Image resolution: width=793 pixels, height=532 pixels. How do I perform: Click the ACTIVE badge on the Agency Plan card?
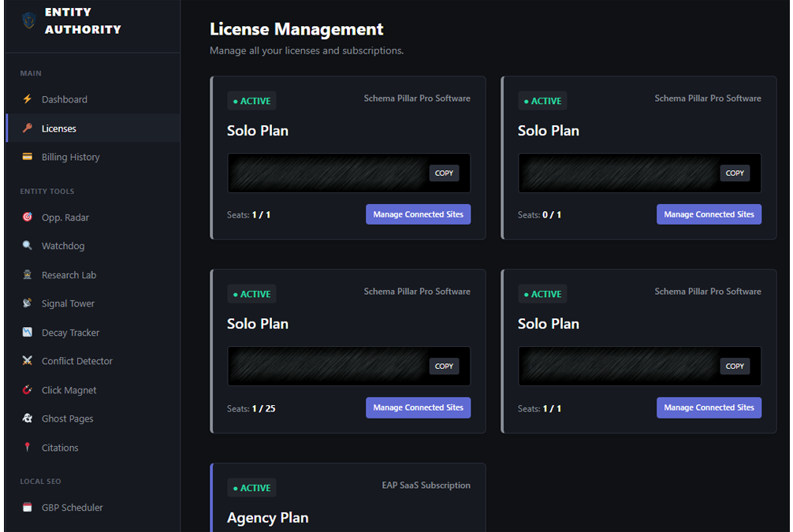(x=251, y=487)
